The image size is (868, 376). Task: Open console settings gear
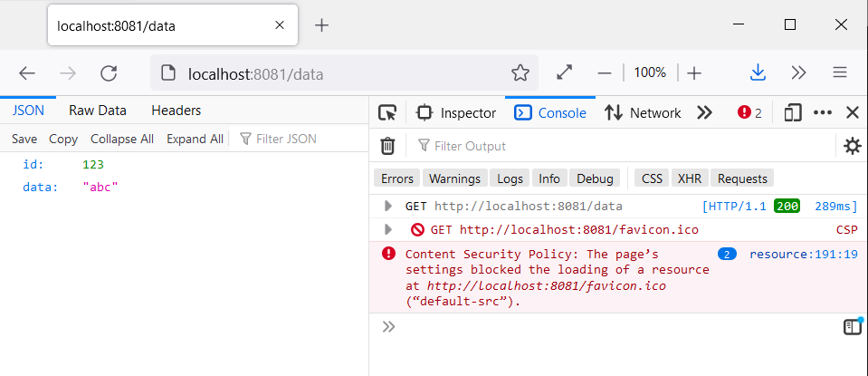tap(852, 146)
